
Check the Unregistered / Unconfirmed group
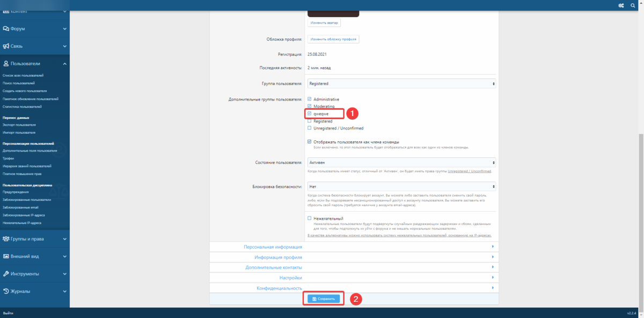[310, 128]
